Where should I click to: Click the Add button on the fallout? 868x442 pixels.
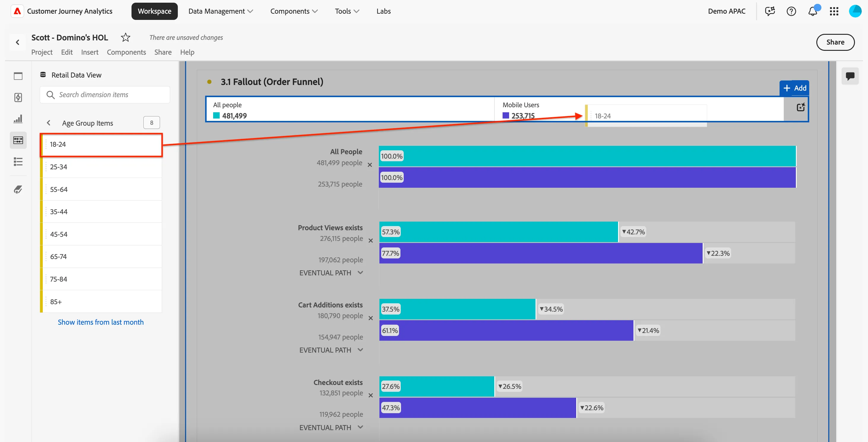(x=794, y=88)
